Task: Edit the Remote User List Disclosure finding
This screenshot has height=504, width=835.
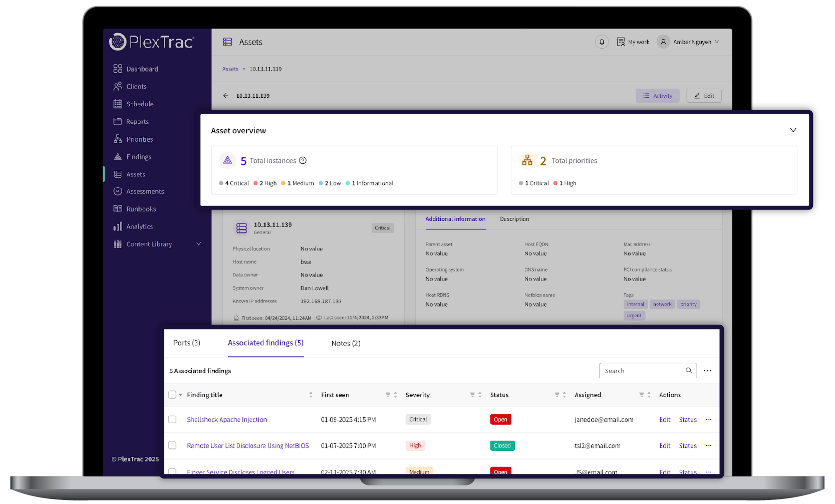Action: [665, 446]
